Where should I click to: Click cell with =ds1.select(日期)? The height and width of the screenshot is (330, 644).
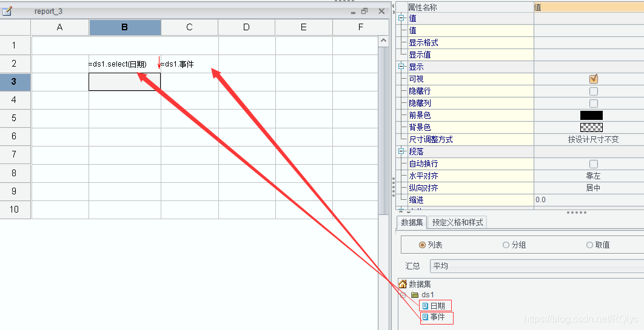pyautogui.click(x=124, y=64)
